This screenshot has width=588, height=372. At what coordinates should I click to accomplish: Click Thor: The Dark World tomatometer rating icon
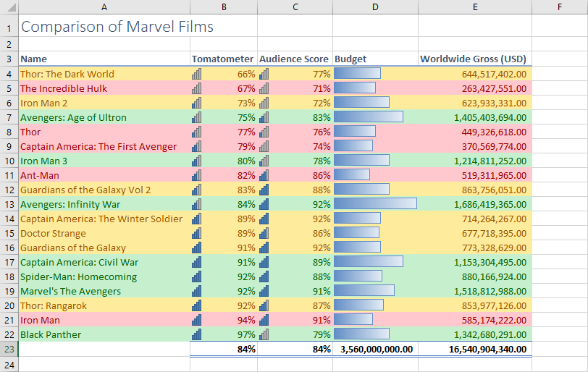(196, 74)
